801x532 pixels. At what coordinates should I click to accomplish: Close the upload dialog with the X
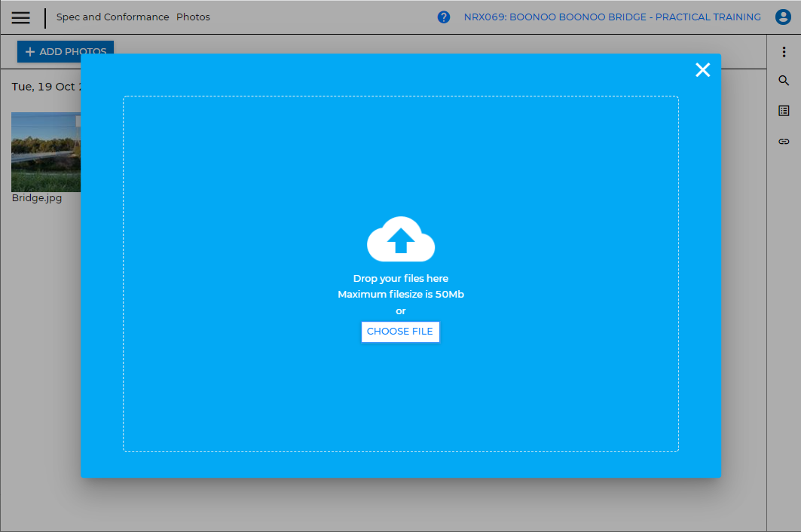click(x=702, y=70)
